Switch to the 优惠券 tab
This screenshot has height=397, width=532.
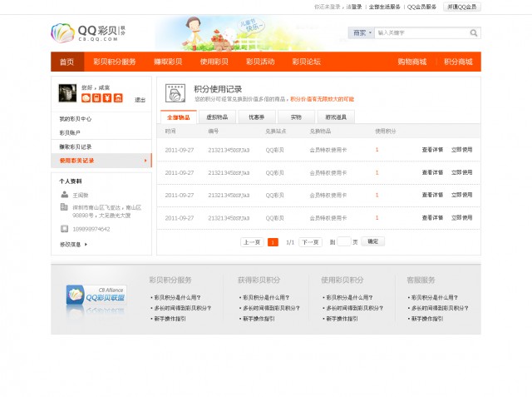tap(257, 117)
